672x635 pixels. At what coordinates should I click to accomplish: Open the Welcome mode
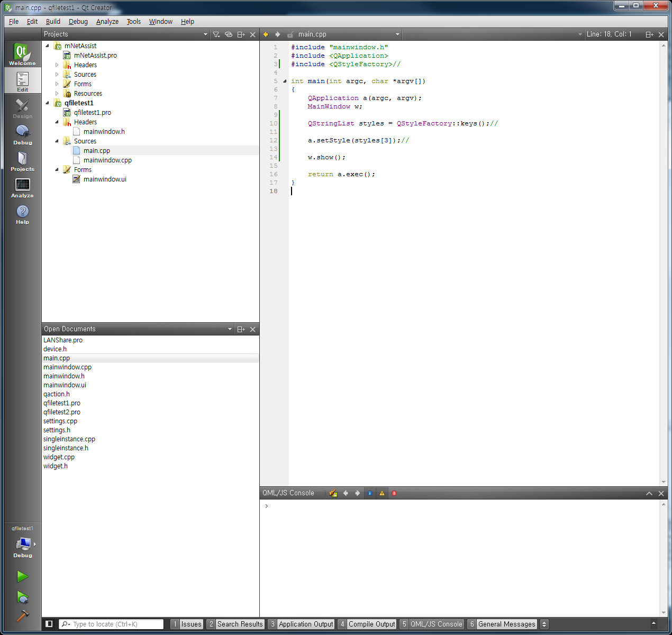[x=22, y=54]
